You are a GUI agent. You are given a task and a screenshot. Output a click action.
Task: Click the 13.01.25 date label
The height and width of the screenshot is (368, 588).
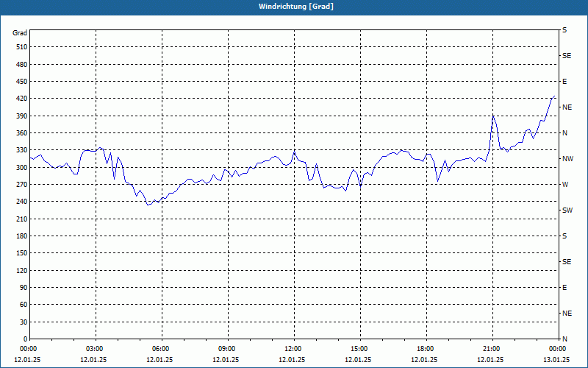pyautogui.click(x=556, y=359)
